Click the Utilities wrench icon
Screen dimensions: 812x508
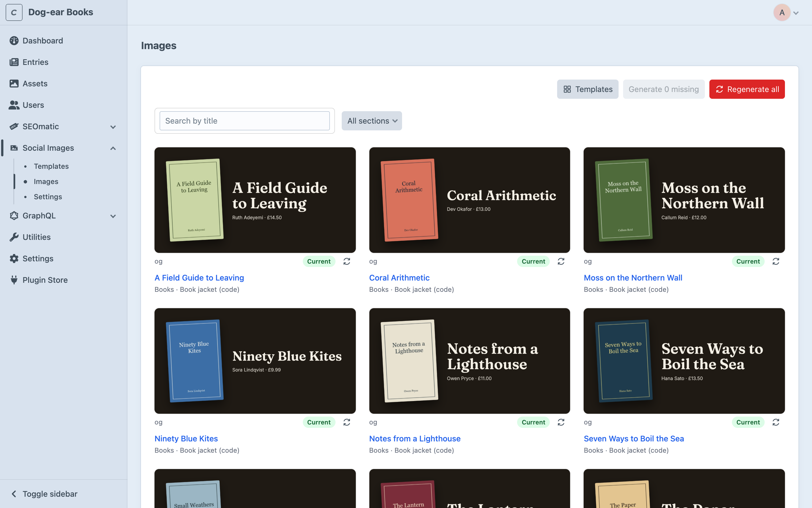14,237
